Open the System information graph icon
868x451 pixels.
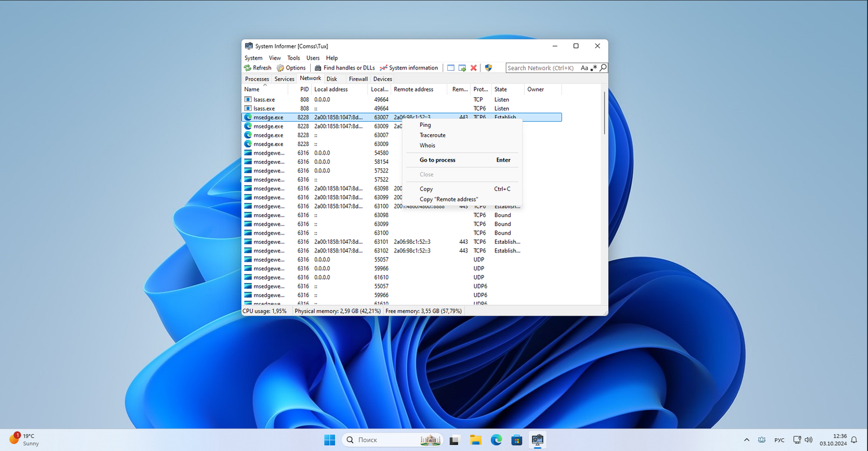click(384, 68)
